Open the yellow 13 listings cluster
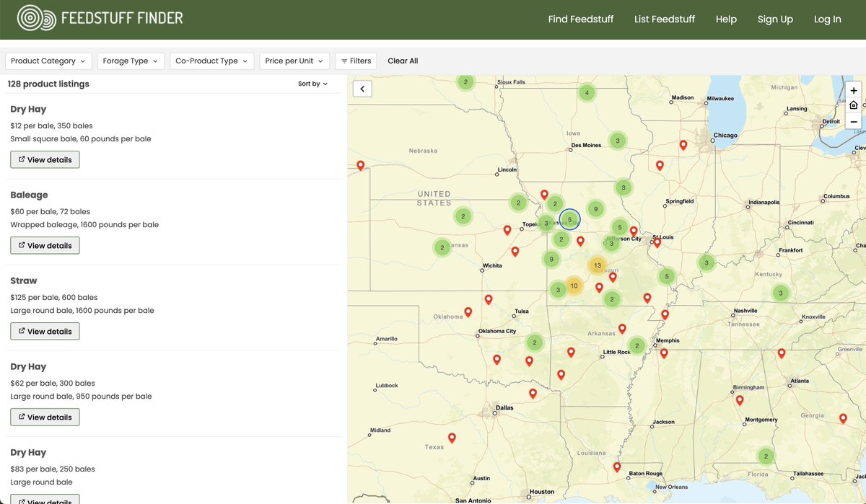Screen dimensions: 866x504 [597, 265]
